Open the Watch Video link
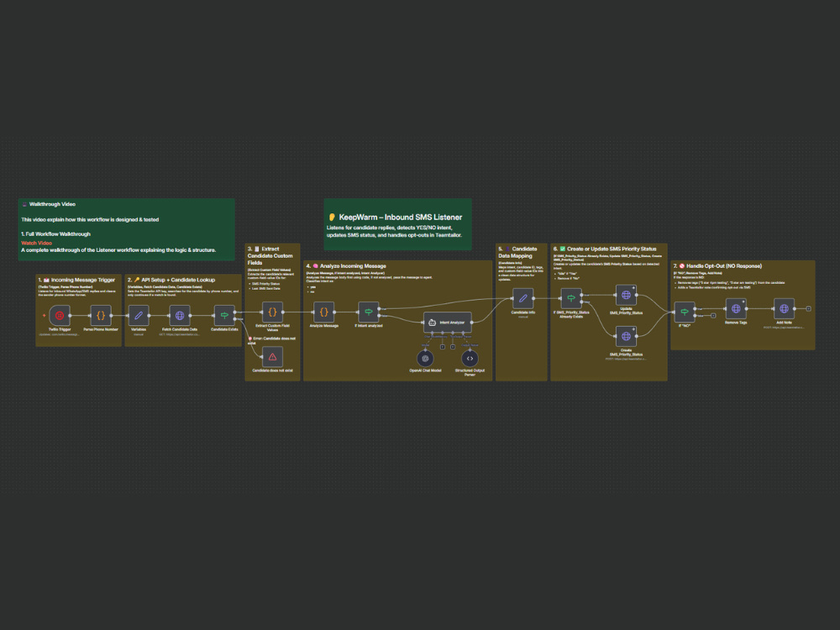This screenshot has width=840, height=630. [x=36, y=244]
